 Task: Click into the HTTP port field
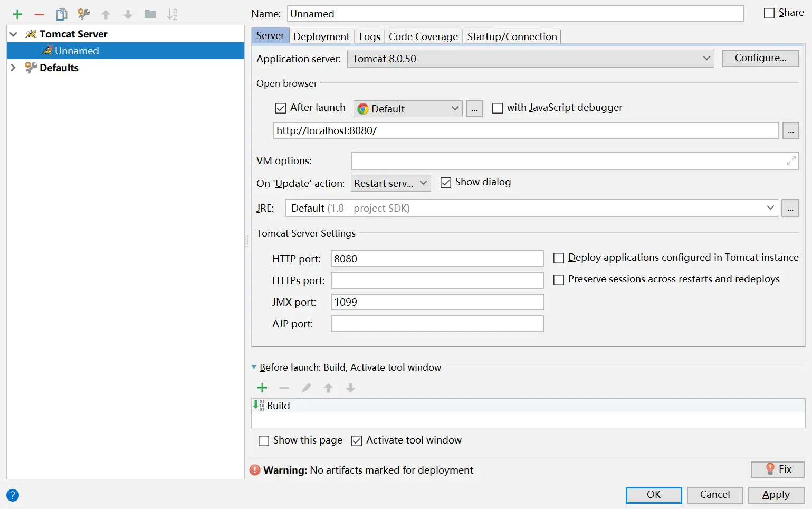pyautogui.click(x=437, y=259)
